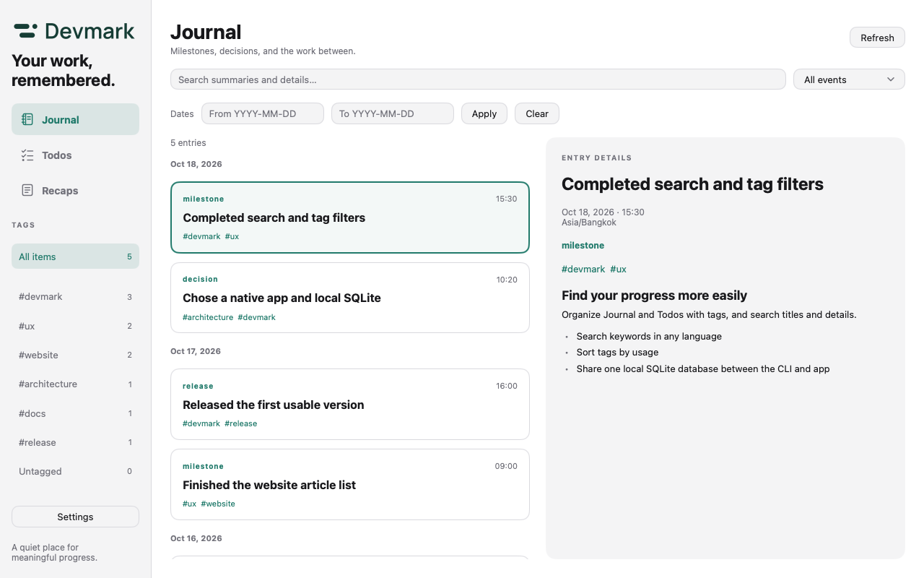This screenshot has width=924, height=578.
Task: Apply the date range filter
Action: point(484,113)
